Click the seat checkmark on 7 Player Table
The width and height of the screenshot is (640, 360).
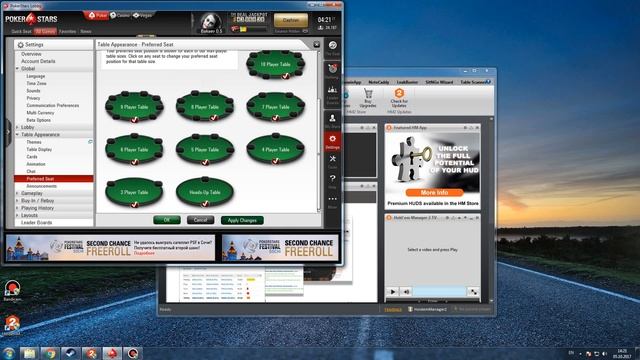(x=276, y=118)
